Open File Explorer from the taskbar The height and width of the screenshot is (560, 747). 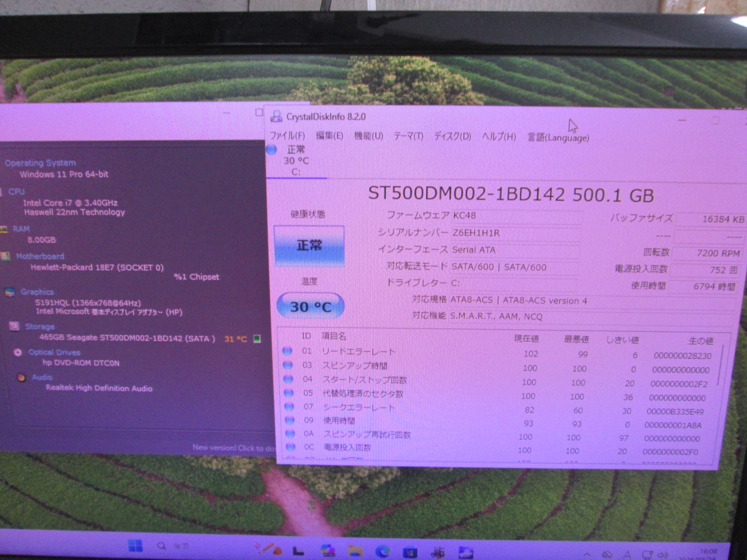pyautogui.click(x=355, y=551)
